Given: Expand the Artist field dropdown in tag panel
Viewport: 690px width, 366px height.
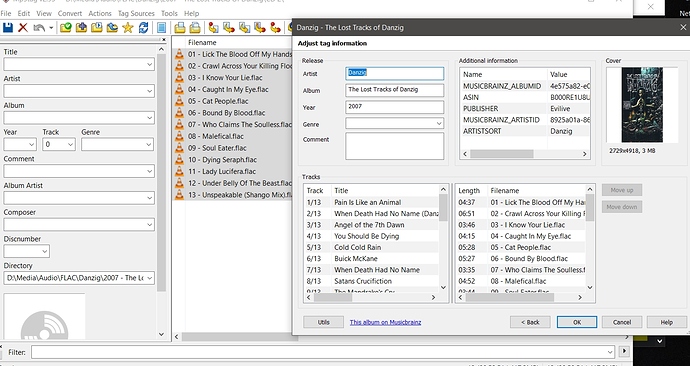Looking at the screenshot, I should coord(150,91).
